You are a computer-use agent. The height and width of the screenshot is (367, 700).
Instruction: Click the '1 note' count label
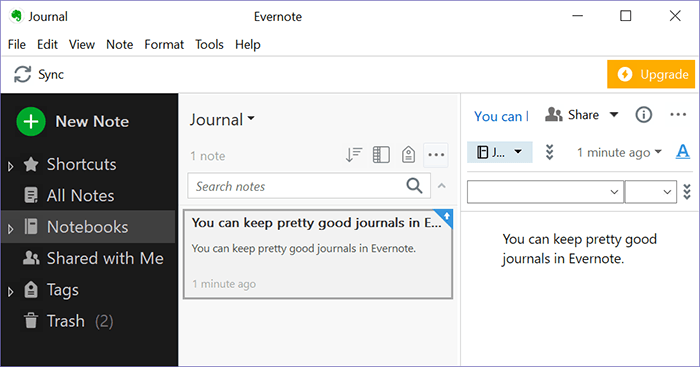point(208,156)
